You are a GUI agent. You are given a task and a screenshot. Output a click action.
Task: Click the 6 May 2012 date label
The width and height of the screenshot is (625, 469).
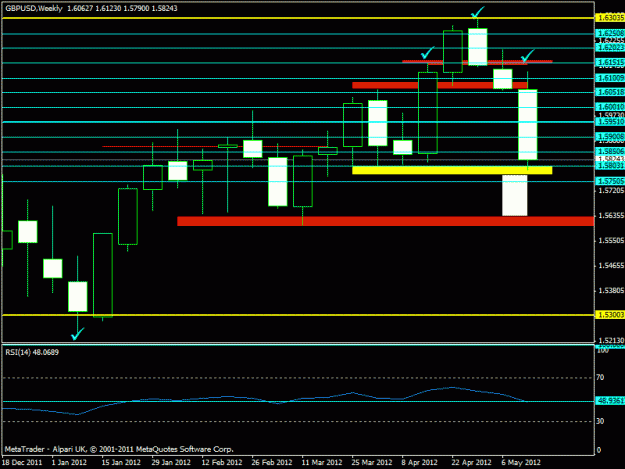[x=521, y=462]
